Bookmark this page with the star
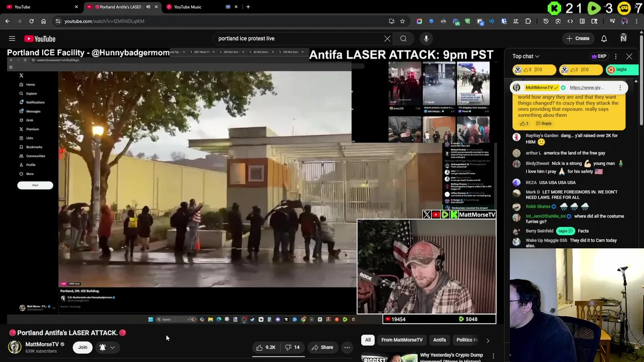Screen dimensions: 644x362 pos(403,21)
